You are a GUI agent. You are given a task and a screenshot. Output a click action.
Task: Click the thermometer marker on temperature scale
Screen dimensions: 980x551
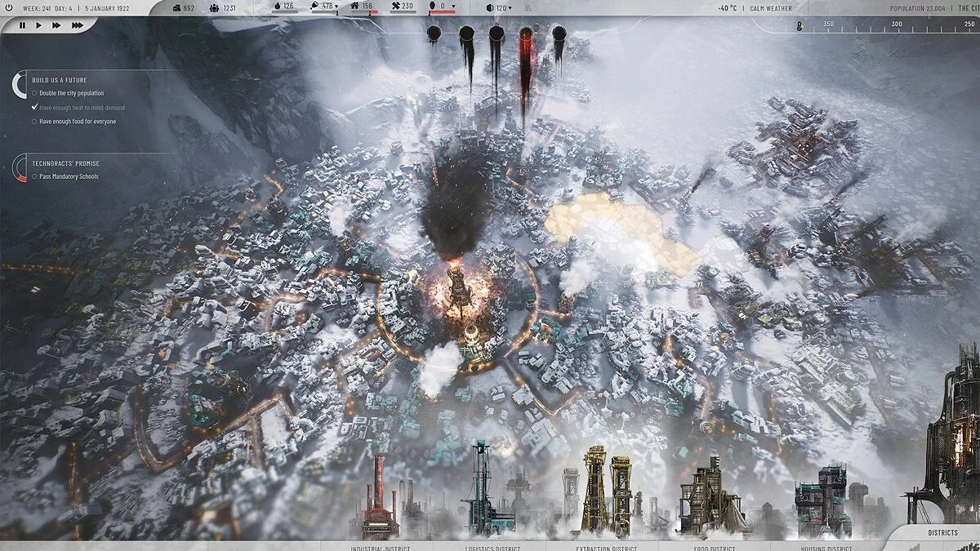(800, 26)
